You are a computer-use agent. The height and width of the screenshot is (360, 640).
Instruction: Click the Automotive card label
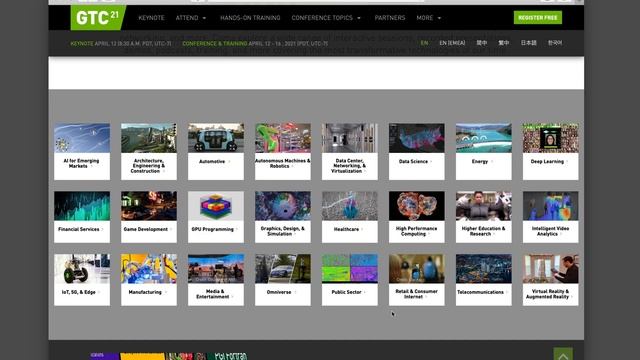pyautogui.click(x=212, y=162)
